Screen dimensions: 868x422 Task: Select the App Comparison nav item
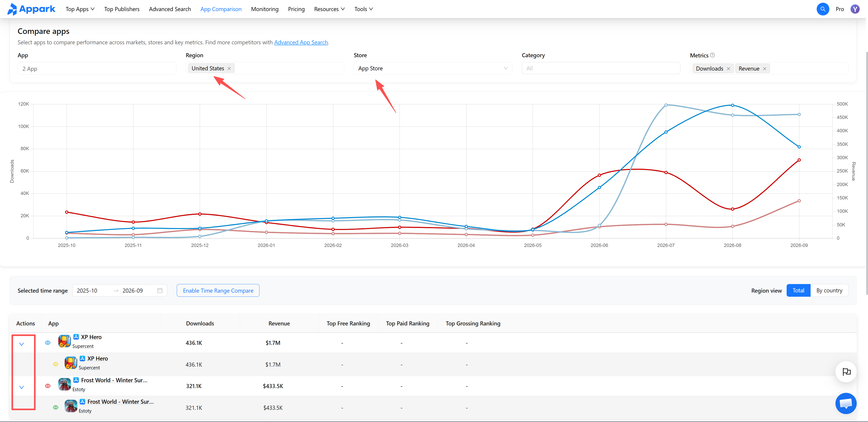click(x=221, y=9)
